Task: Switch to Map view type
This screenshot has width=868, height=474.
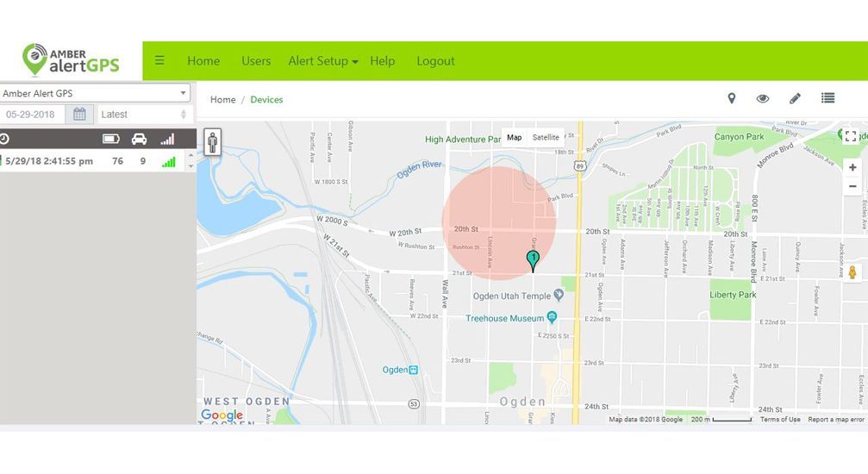Action: click(x=515, y=137)
